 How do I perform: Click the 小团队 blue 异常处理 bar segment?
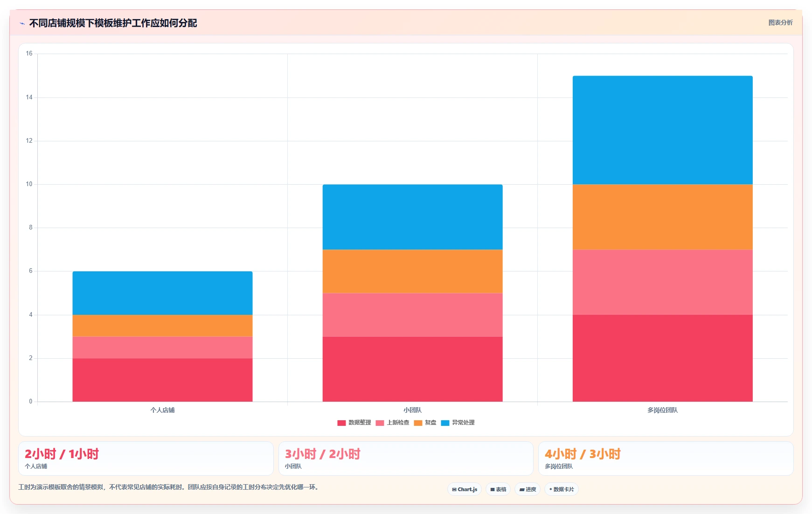click(x=412, y=217)
